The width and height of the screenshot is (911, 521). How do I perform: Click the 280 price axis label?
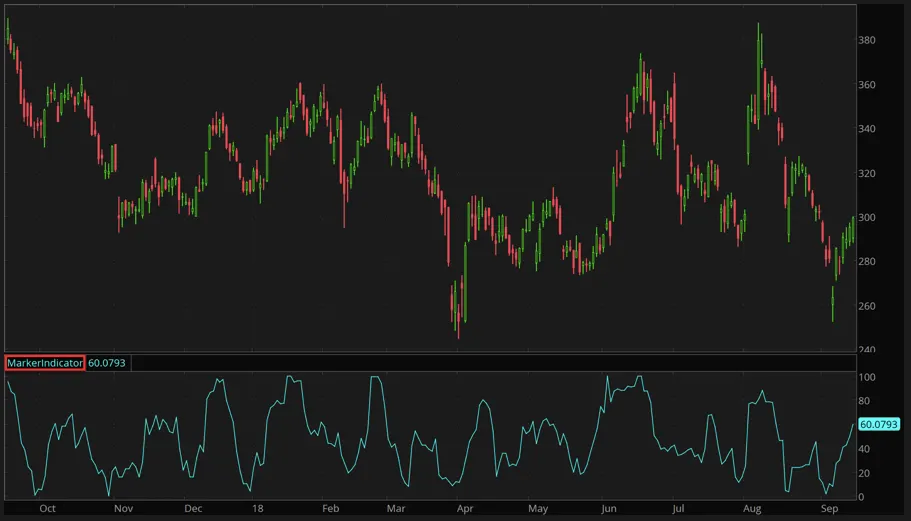coord(867,261)
